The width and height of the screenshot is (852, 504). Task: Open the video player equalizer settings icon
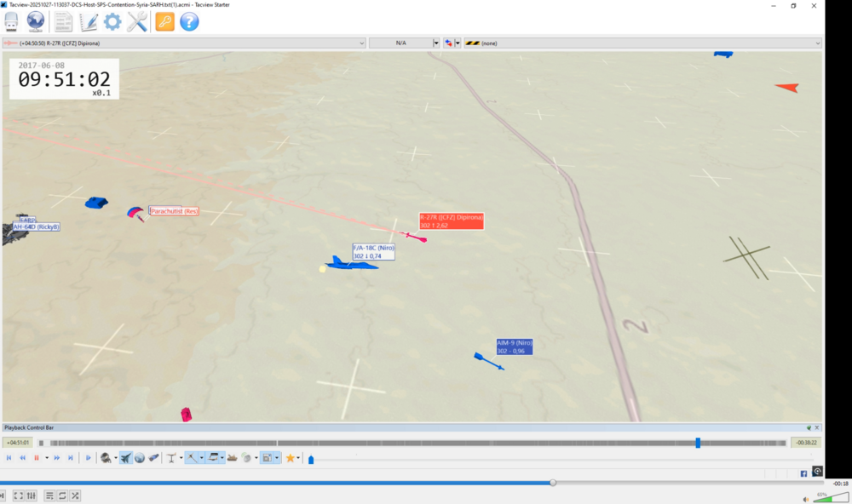click(32, 495)
